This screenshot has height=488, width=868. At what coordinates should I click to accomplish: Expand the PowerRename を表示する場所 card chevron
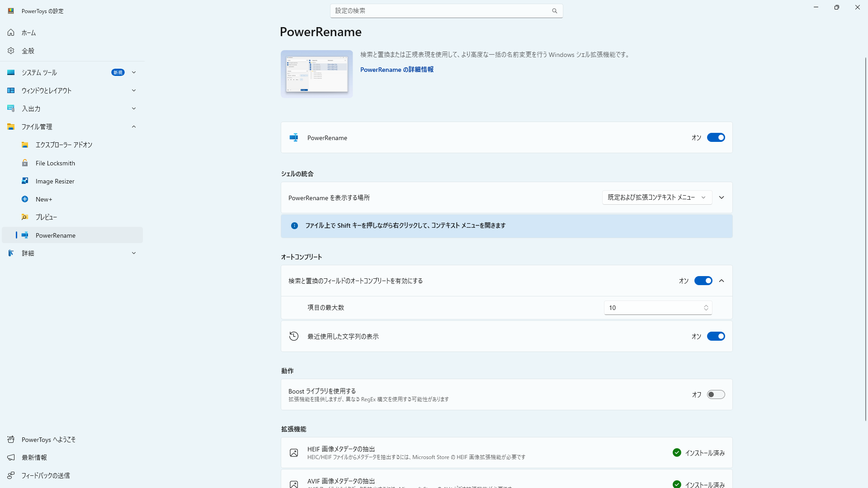tap(722, 197)
